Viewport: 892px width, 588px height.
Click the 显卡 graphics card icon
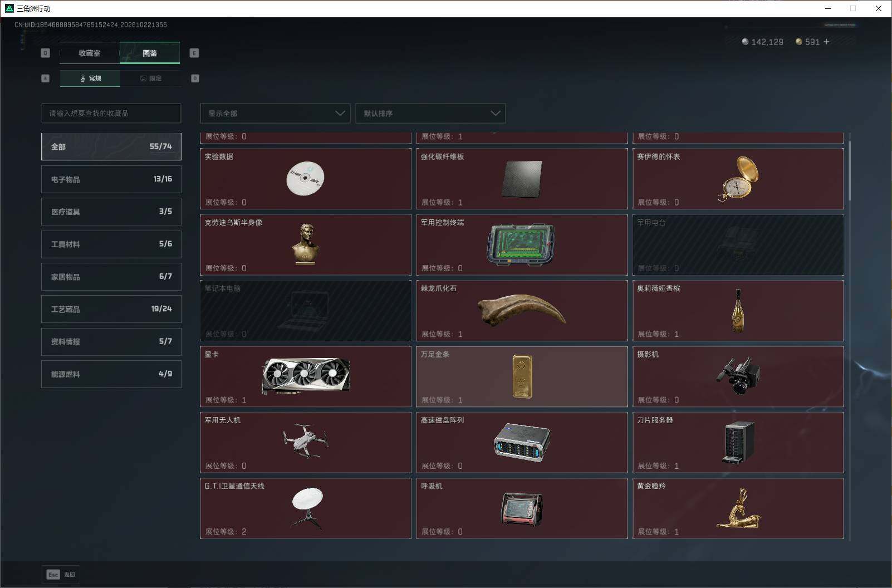306,376
